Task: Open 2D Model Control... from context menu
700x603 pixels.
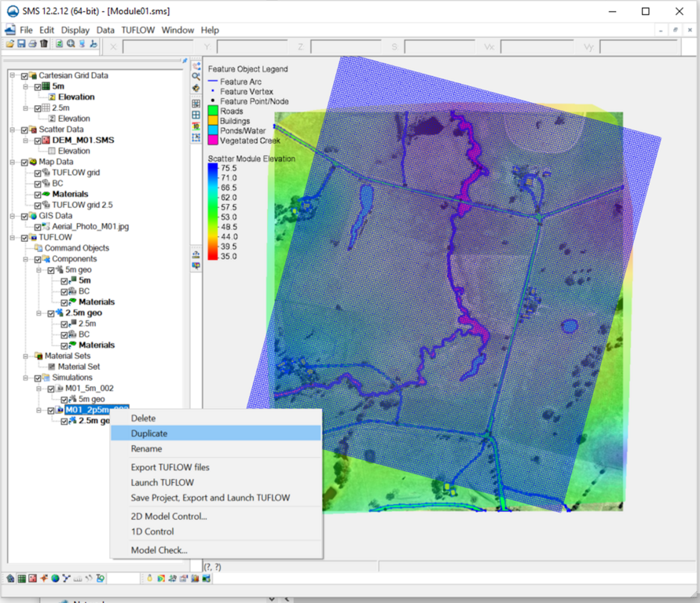Action: [169, 517]
